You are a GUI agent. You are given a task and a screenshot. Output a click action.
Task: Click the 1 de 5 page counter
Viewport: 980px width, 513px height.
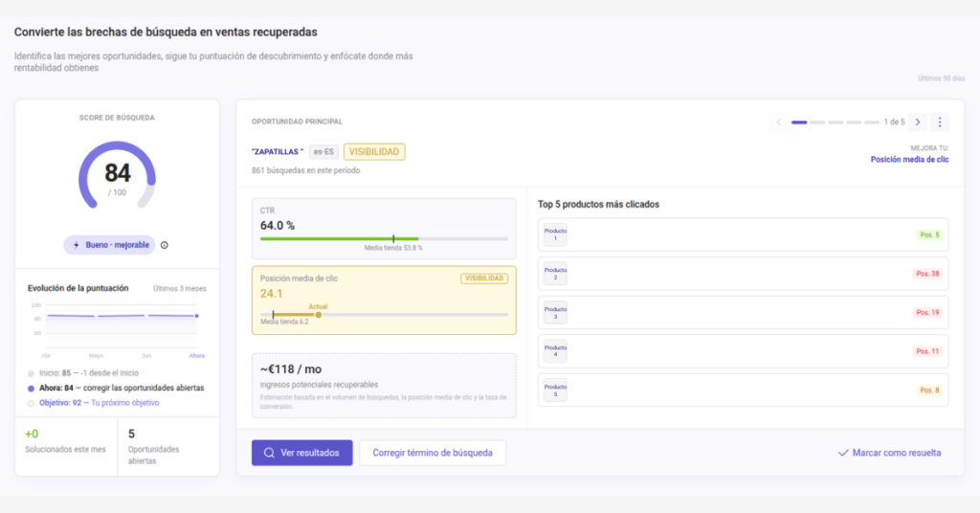pos(894,123)
